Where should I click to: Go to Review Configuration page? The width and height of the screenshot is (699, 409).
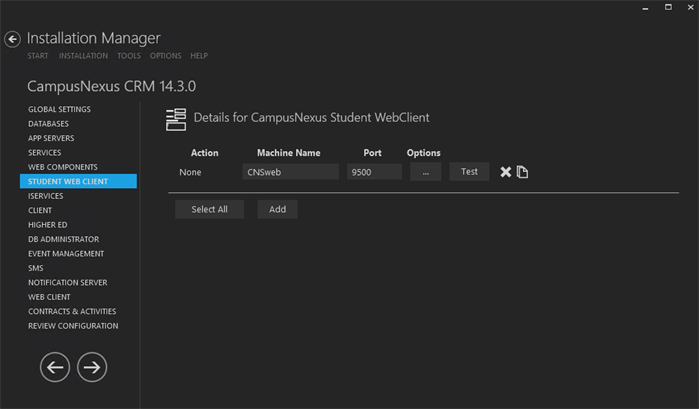click(73, 326)
